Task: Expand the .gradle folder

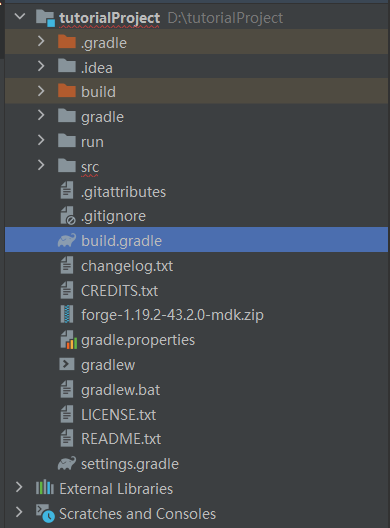Action: pyautogui.click(x=41, y=41)
